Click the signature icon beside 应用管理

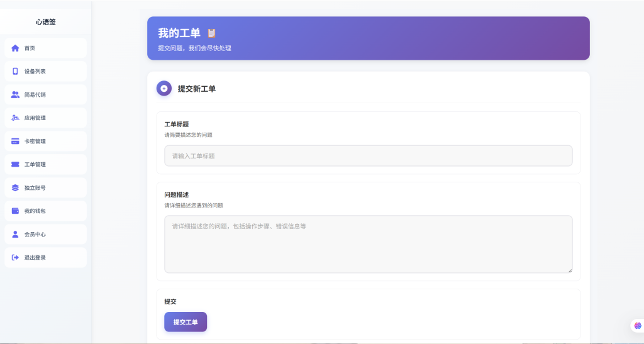15,118
